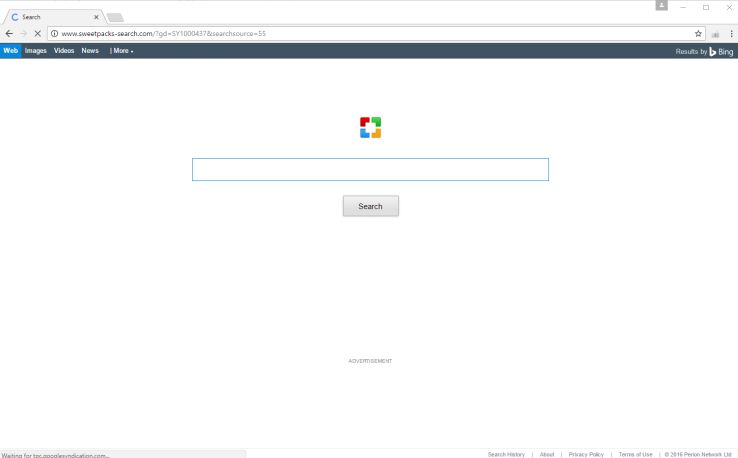The image size is (738, 458).
Task: Stop page loading with the X button
Action: [x=38, y=33]
